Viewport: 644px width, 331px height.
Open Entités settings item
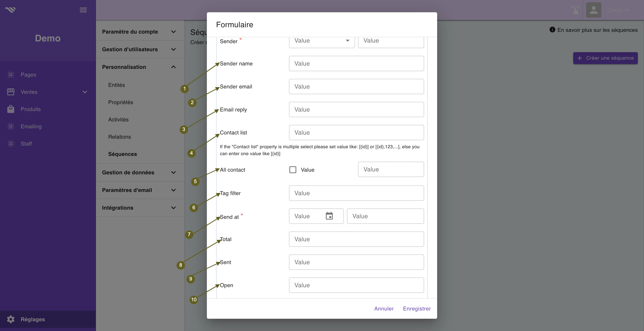tap(116, 85)
